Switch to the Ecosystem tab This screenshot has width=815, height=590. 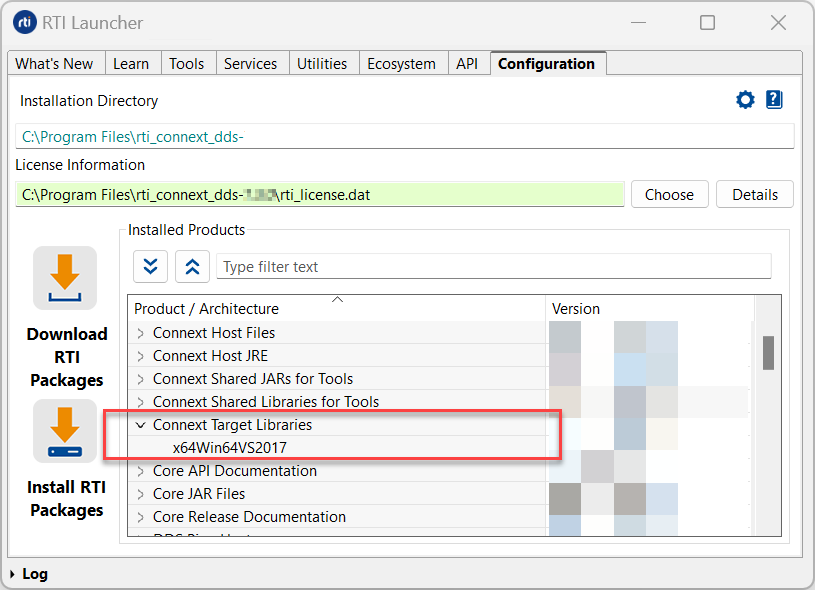401,64
